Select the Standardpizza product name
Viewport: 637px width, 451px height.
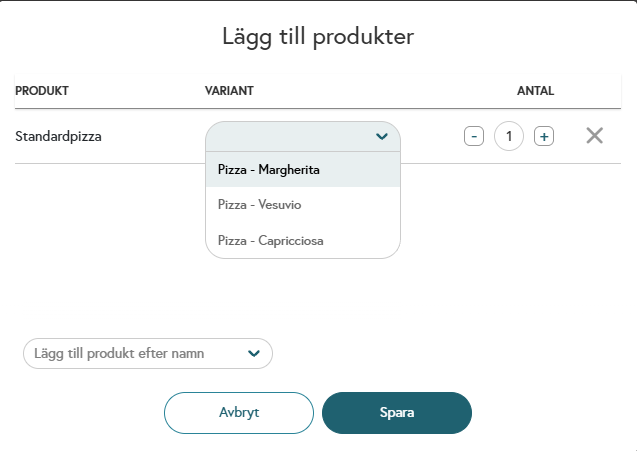coord(58,137)
